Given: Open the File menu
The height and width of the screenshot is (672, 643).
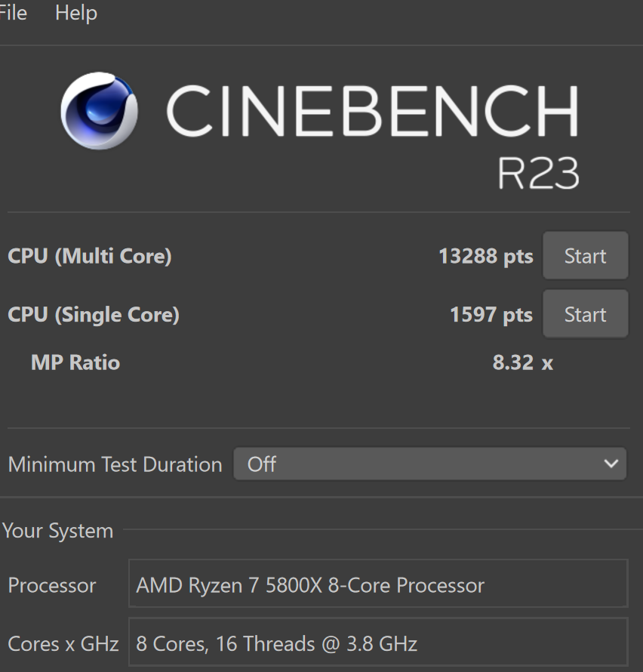Looking at the screenshot, I should coord(12,13).
